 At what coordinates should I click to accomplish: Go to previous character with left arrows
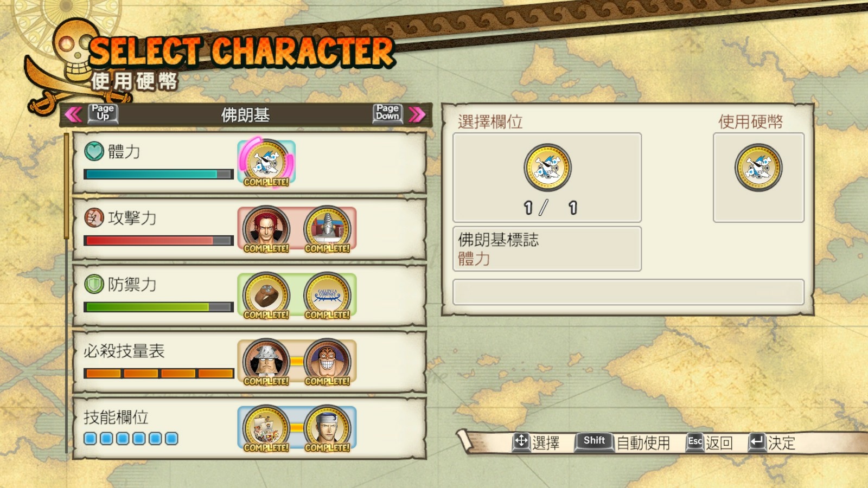[x=73, y=114]
